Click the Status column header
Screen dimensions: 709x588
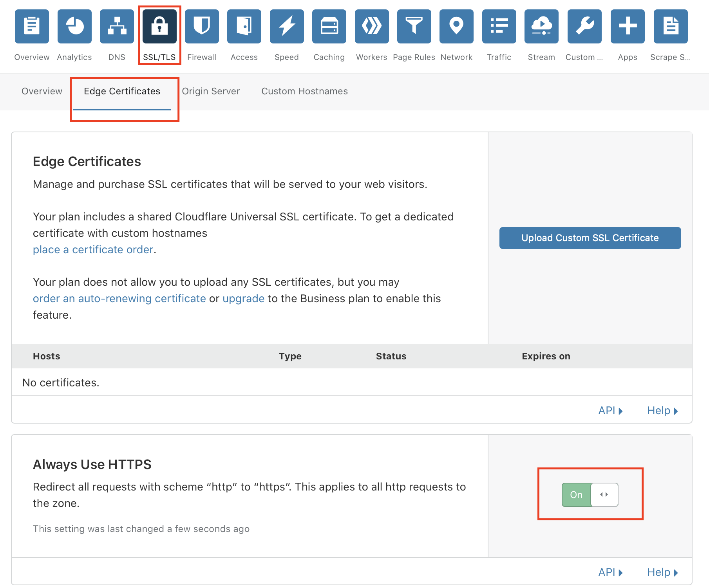click(391, 356)
